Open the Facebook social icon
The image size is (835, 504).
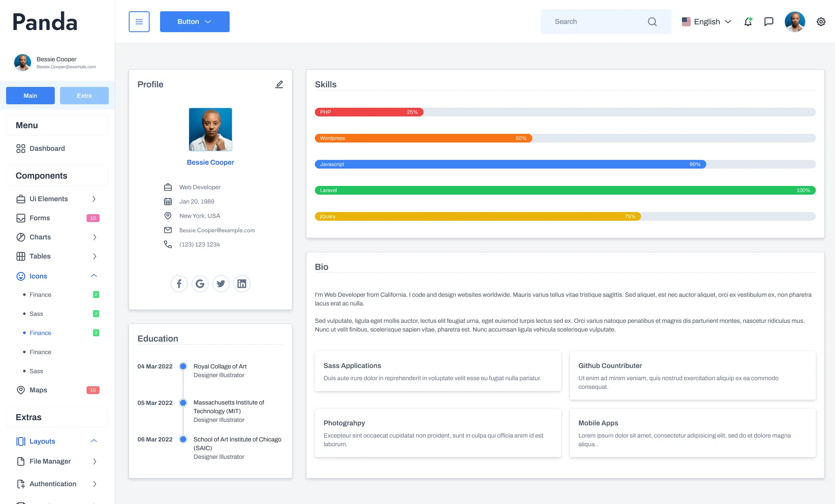point(179,284)
